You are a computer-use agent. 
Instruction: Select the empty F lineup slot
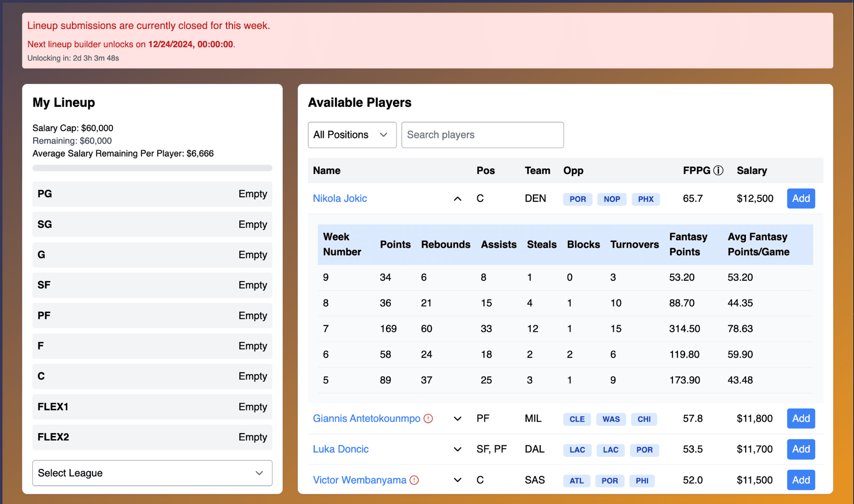pyautogui.click(x=152, y=346)
